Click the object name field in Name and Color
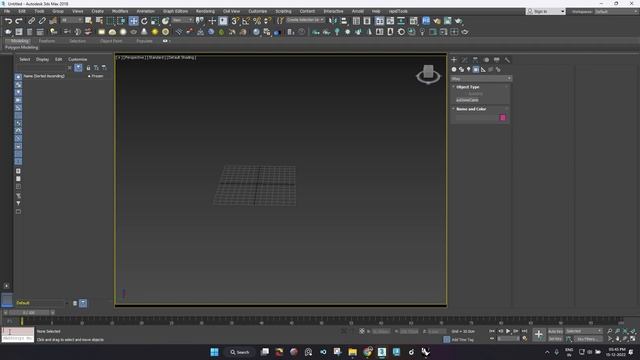The image size is (640, 360). [x=476, y=118]
